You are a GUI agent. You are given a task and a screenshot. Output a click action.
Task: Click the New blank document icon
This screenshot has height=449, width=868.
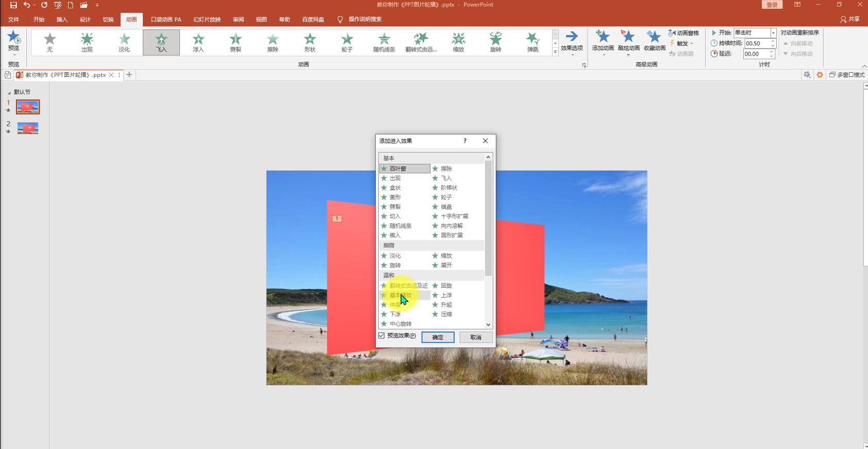click(x=71, y=5)
